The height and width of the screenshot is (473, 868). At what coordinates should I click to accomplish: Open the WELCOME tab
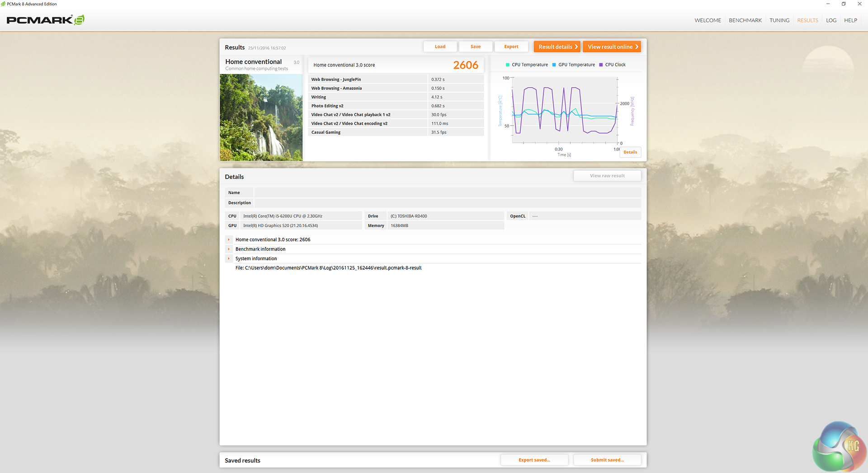point(708,20)
